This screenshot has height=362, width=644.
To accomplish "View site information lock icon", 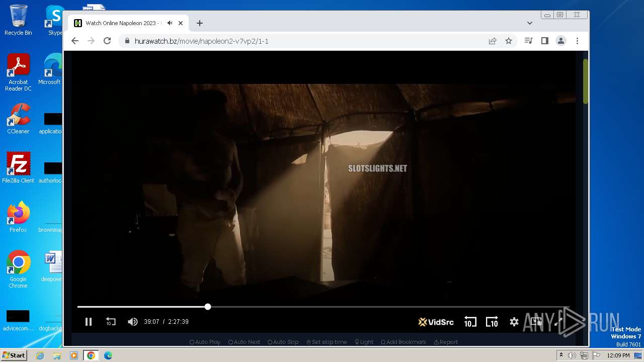I will click(127, 41).
